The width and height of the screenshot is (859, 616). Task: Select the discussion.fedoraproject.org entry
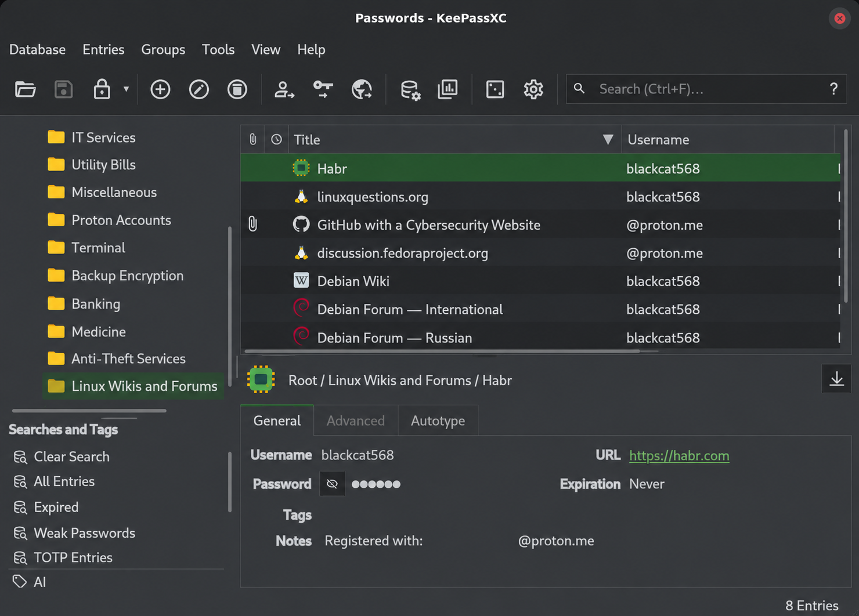point(540,253)
